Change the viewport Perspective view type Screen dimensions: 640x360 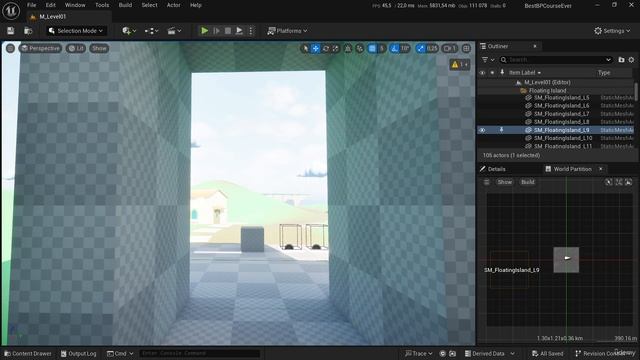[x=40, y=48]
